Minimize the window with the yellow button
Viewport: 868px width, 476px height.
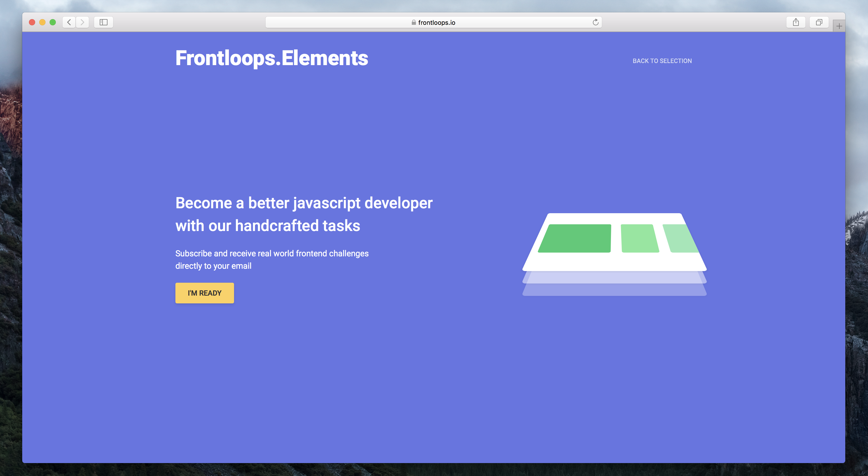click(x=42, y=22)
